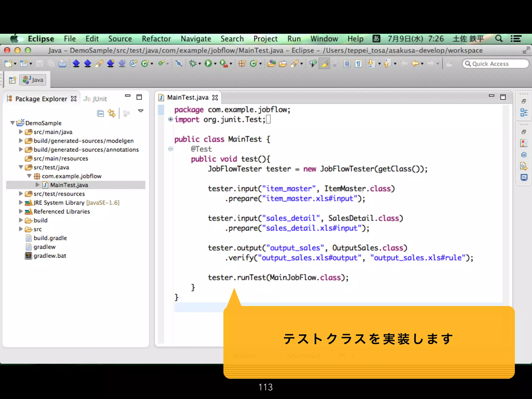
Task: Collapse the DemoSample project node
Action: 12,123
